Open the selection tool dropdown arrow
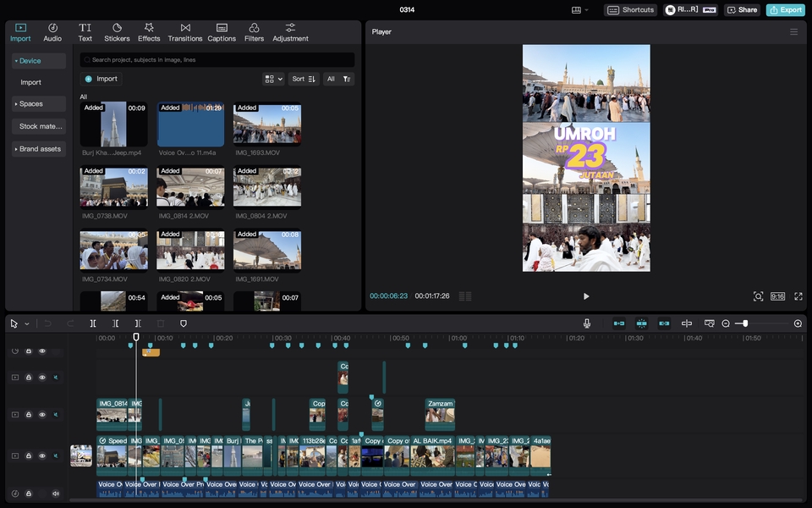The image size is (812, 508). click(26, 323)
